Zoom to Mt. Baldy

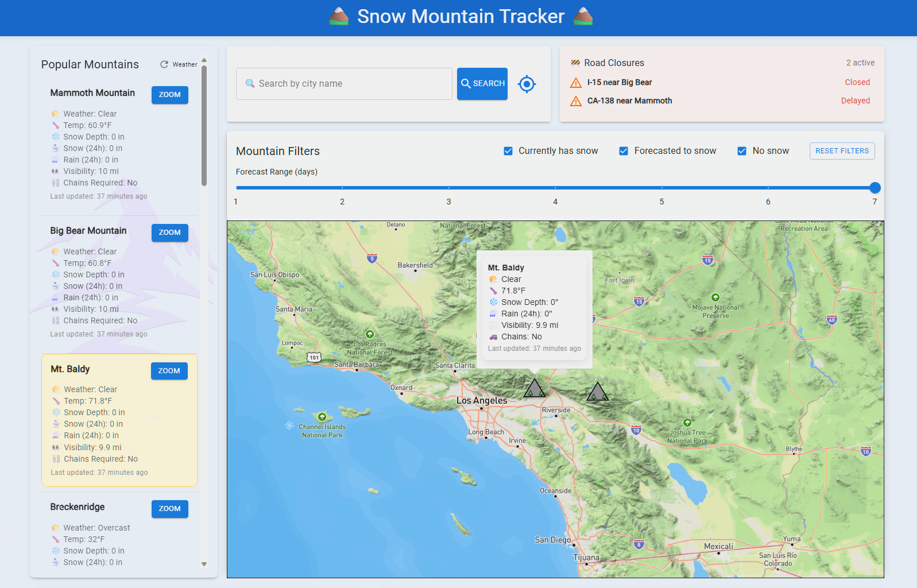click(169, 371)
